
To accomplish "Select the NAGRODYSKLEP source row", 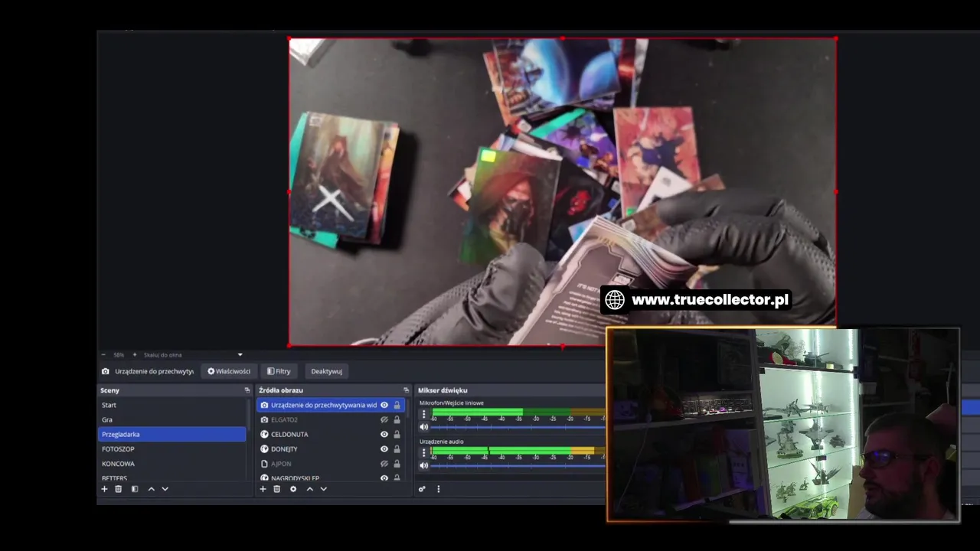I will (x=330, y=477).
